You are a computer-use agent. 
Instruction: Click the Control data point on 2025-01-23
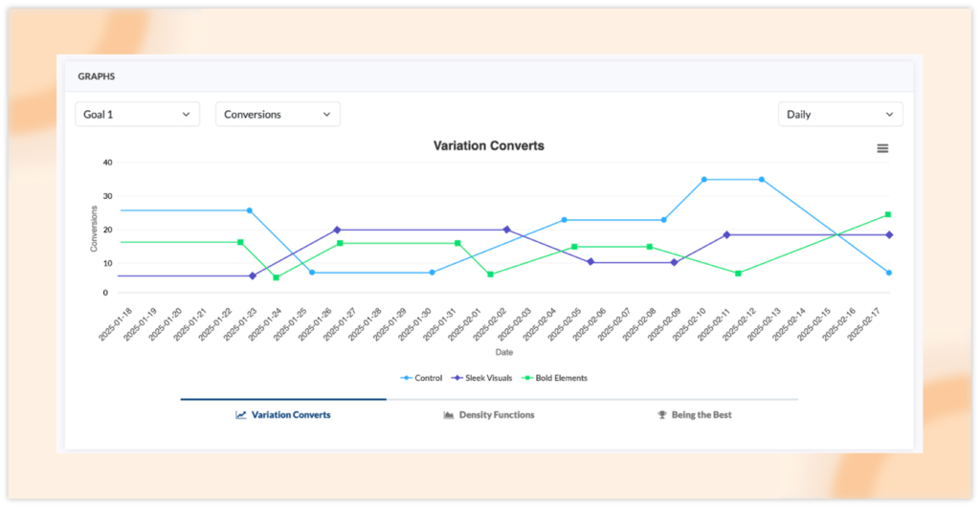[x=250, y=210]
